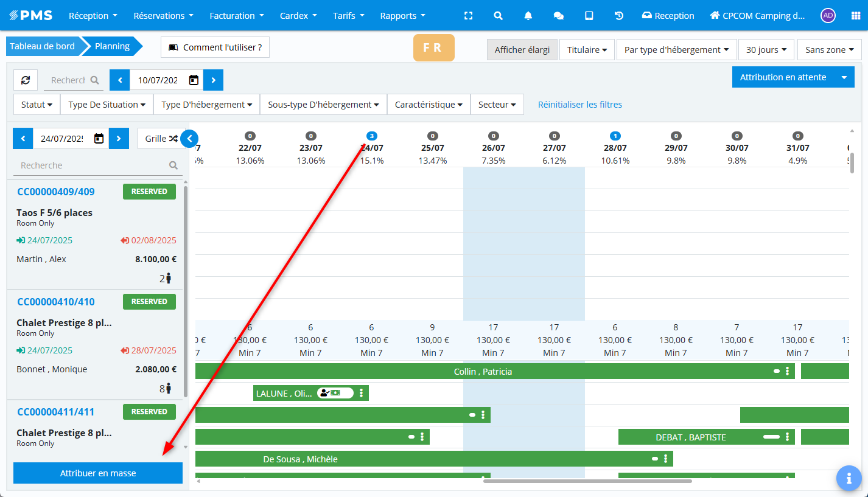The height and width of the screenshot is (497, 868).
Task: Click the refresh planning icon
Action: pos(26,80)
